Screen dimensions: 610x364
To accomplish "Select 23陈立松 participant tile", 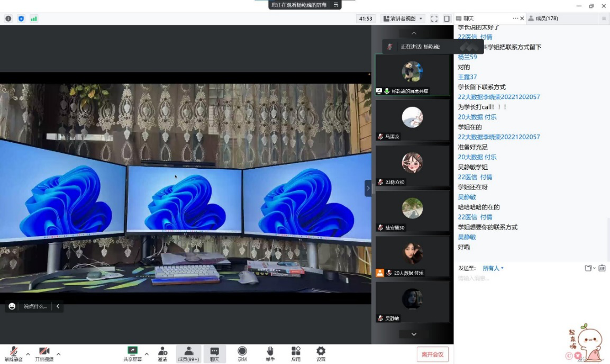I will coord(412,166).
